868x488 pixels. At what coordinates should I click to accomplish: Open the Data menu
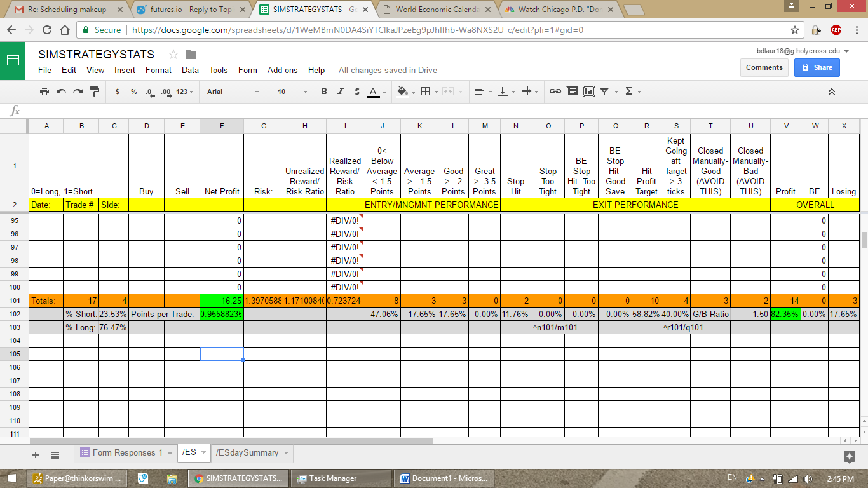190,70
